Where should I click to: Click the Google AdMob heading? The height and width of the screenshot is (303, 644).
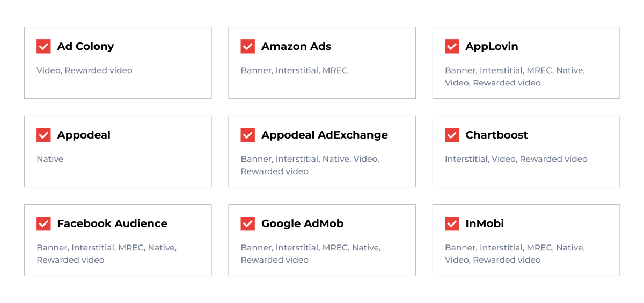pyautogui.click(x=302, y=223)
